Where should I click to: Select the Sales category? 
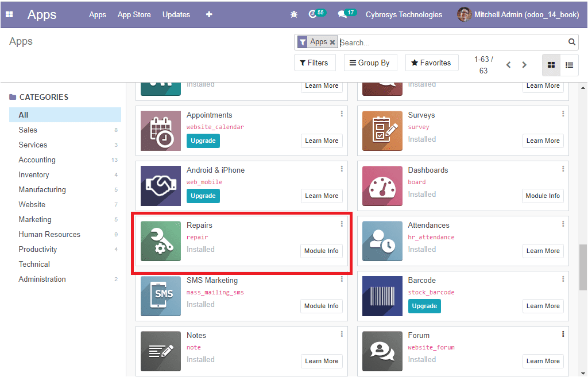pyautogui.click(x=65, y=130)
